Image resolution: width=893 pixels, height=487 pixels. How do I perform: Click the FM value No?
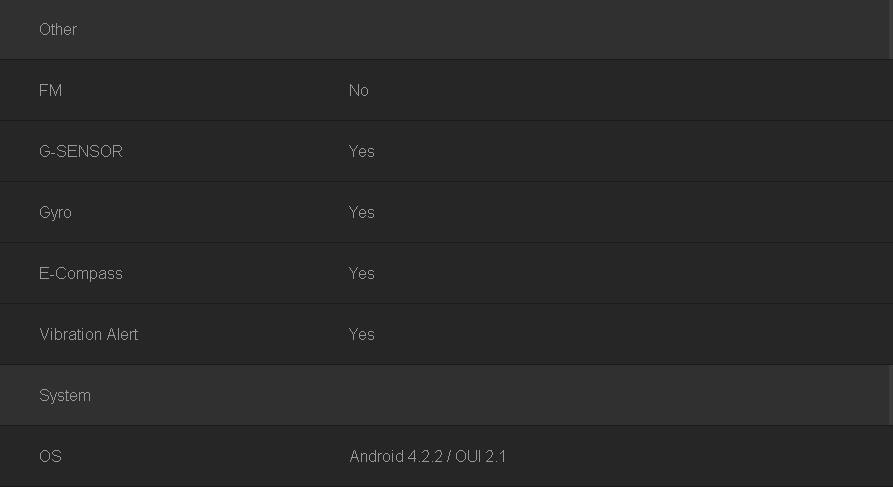359,91
